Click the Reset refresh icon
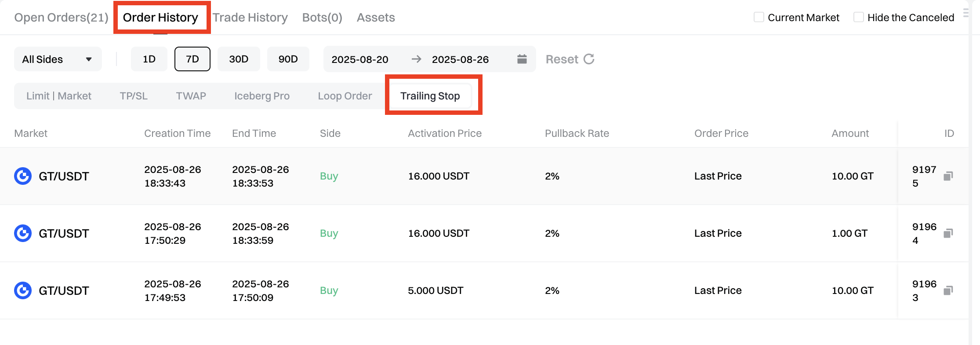This screenshot has height=345, width=980. (589, 59)
